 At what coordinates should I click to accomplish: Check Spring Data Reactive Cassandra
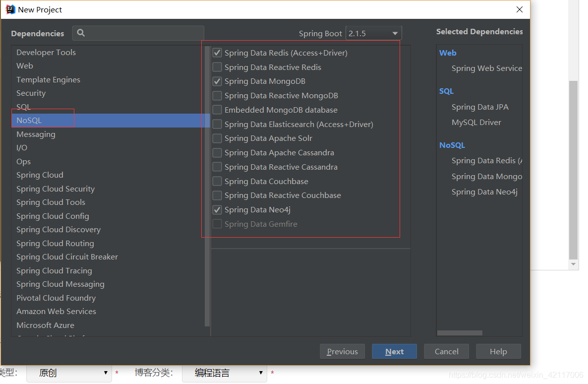[x=217, y=167]
